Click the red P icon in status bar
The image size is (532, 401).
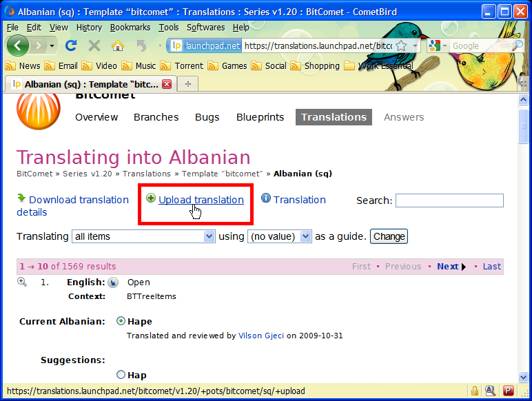[508, 391]
